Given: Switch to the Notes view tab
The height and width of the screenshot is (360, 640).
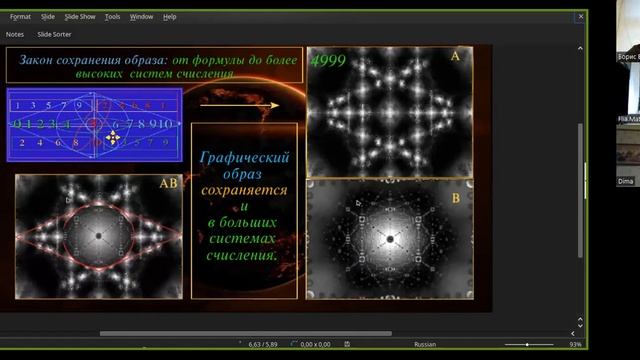Looking at the screenshot, I should tap(15, 35).
